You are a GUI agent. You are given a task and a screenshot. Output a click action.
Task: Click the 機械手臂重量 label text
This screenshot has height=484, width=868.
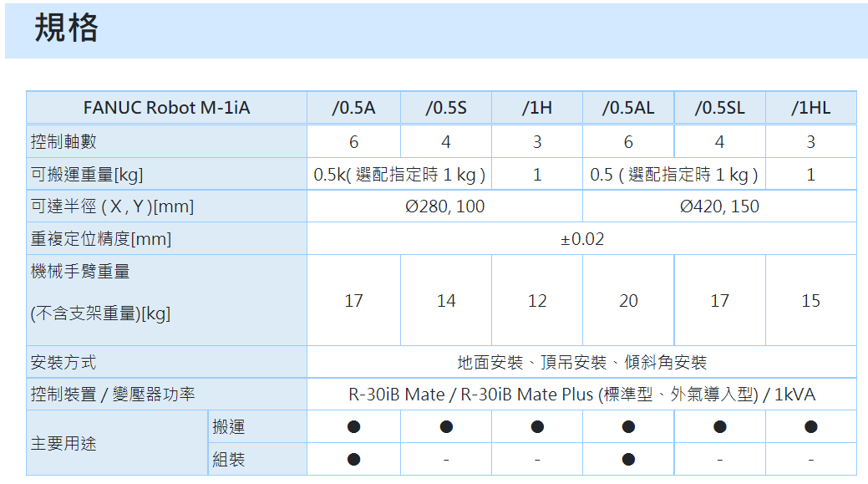(x=80, y=272)
